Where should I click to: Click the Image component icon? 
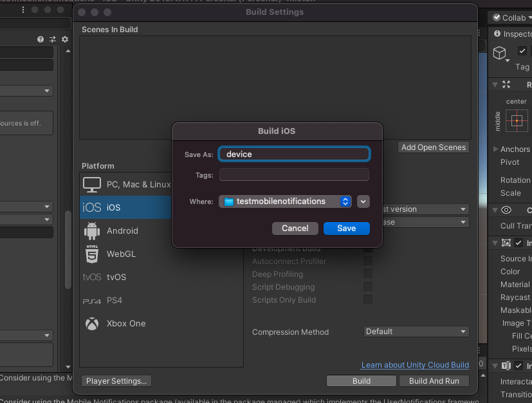(506, 243)
